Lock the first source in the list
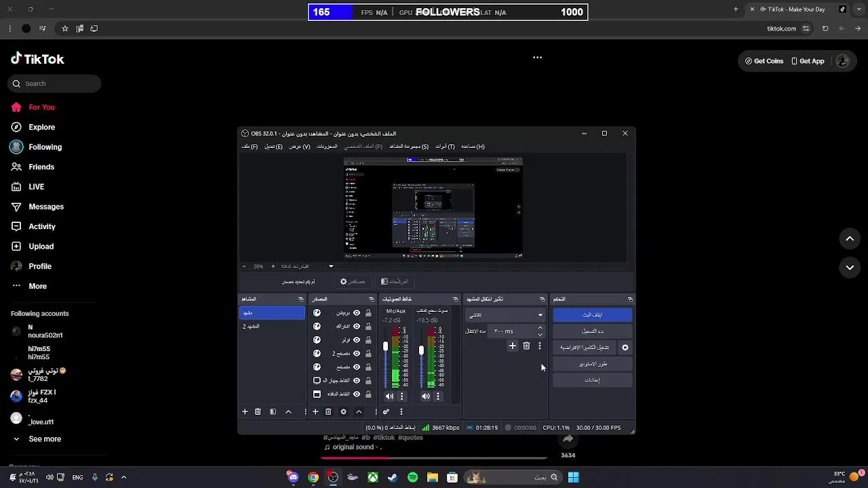 pyautogui.click(x=368, y=312)
